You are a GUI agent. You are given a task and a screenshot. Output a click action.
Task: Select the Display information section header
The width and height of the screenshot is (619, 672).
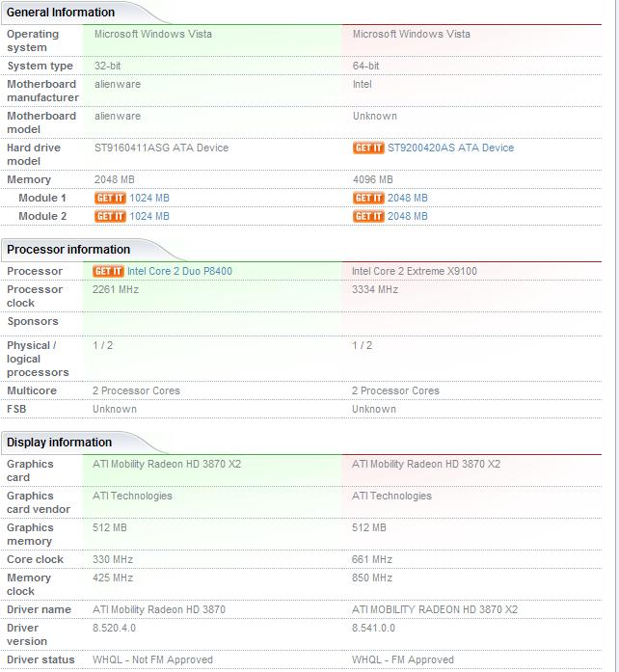[x=60, y=443]
